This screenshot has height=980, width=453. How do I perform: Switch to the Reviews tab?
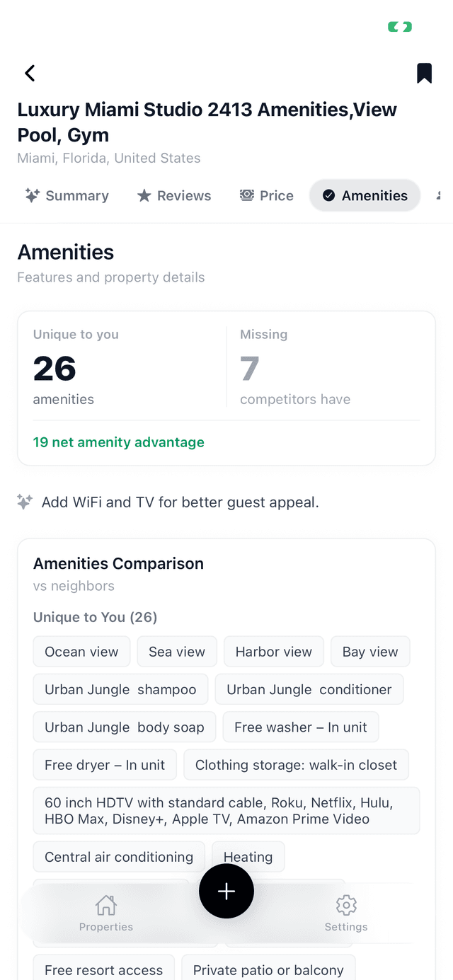(174, 195)
